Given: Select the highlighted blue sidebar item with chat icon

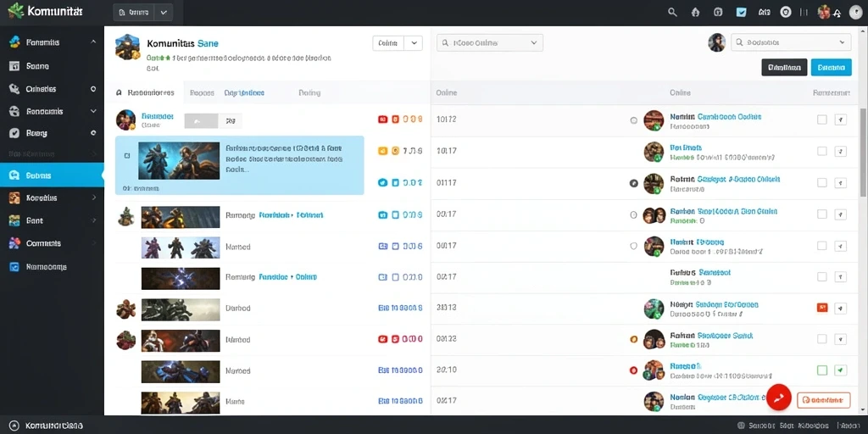Looking at the screenshot, I should [52, 175].
